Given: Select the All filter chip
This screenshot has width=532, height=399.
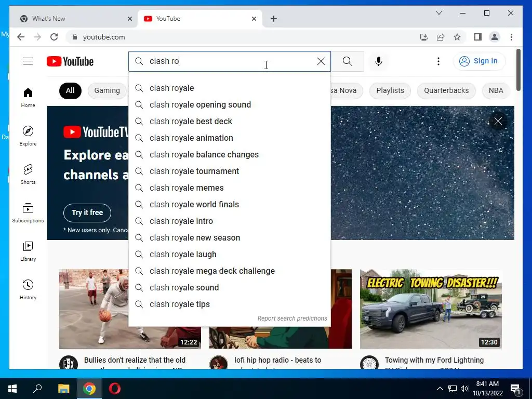Looking at the screenshot, I should pos(70,90).
